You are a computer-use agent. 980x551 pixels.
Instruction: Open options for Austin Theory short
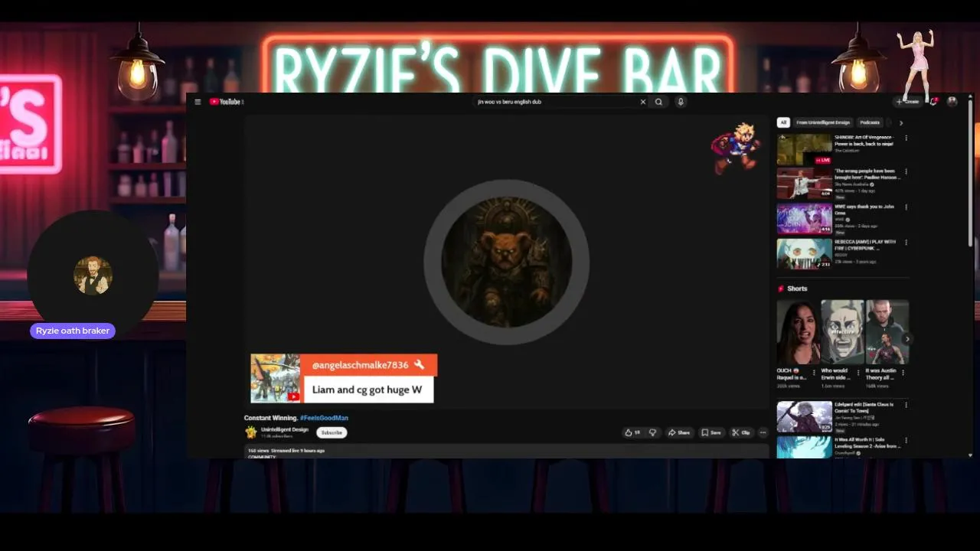pos(903,373)
